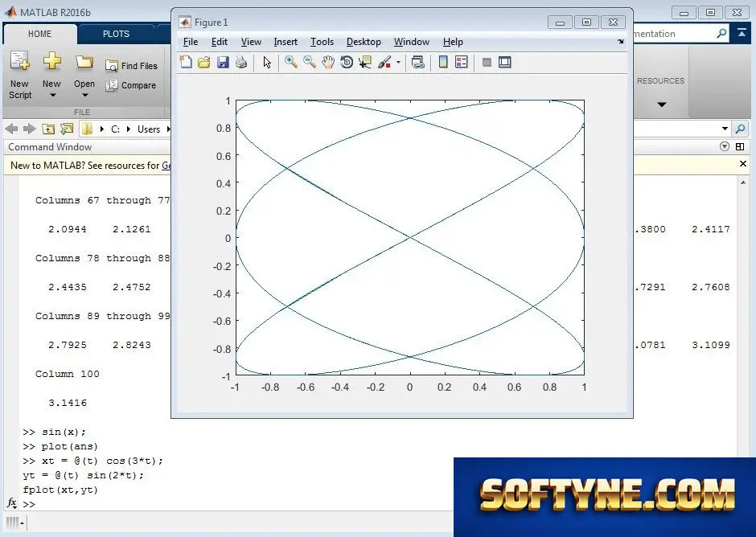Open the Brush tool color dropdown arrow

point(398,62)
